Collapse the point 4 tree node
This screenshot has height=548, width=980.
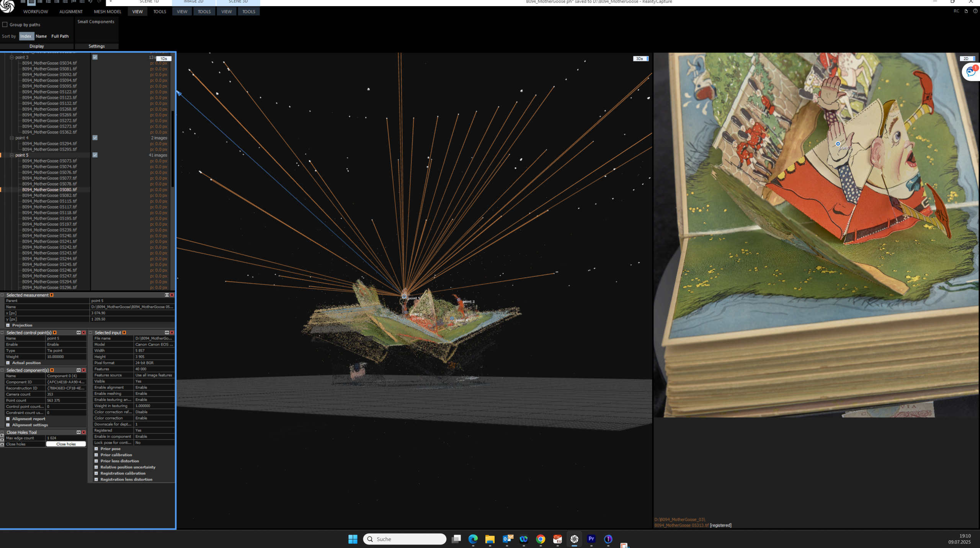12,138
